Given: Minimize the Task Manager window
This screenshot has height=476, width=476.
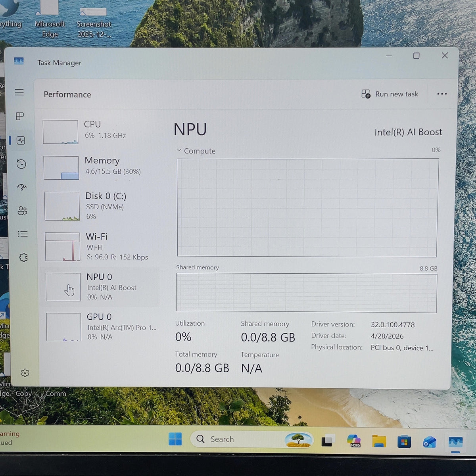Looking at the screenshot, I should [x=389, y=56].
